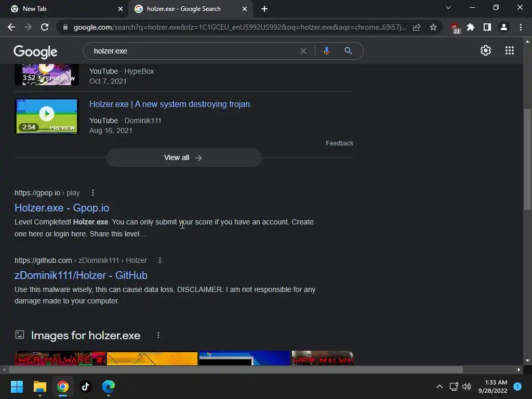Open Google quick settings gear
Image resolution: width=532 pixels, height=399 pixels.
486,50
